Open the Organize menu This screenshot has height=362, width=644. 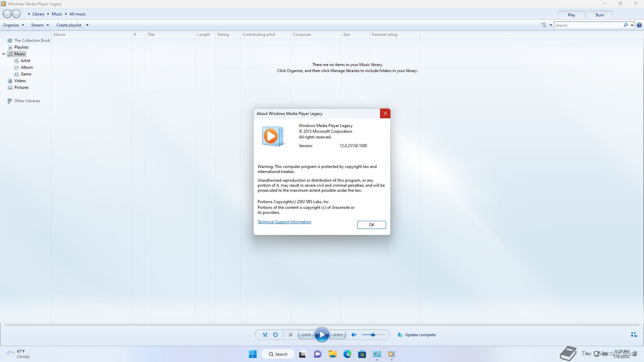point(13,25)
